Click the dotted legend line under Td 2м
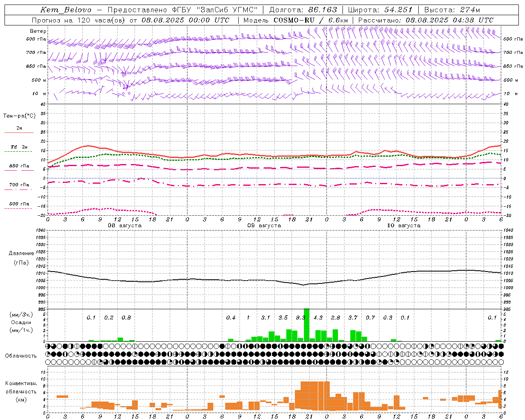Screen dimensions: 525x420 pos(18,151)
